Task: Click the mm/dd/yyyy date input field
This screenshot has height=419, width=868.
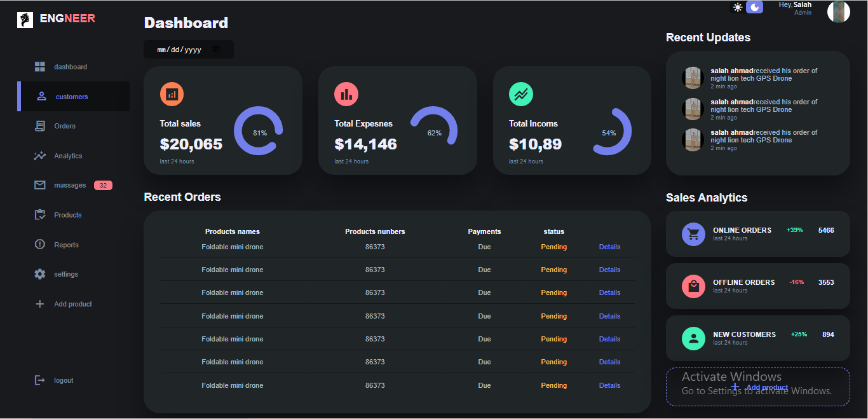Action: click(179, 50)
